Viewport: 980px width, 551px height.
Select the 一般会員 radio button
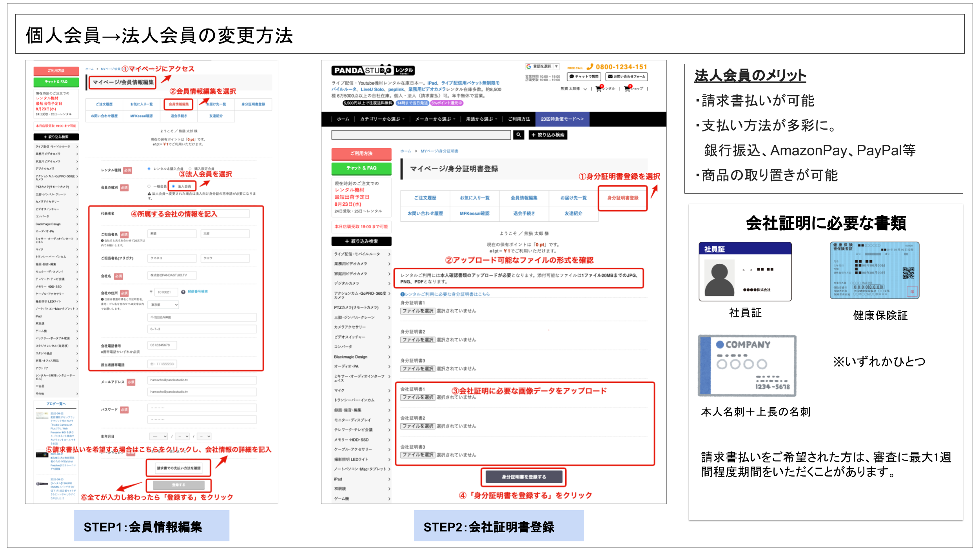click(x=149, y=186)
